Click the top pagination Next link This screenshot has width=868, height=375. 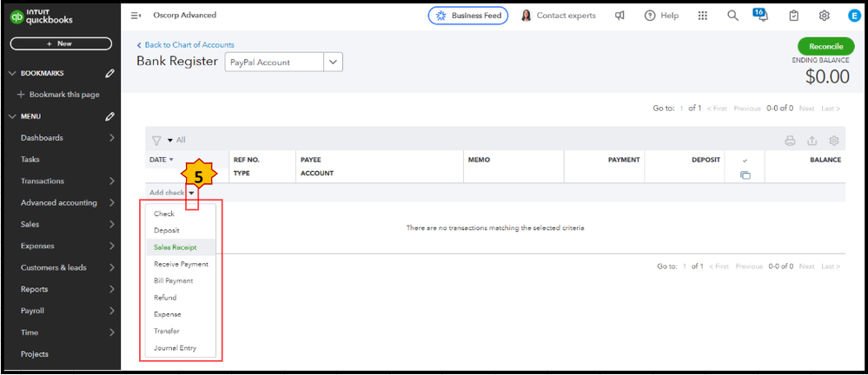click(806, 109)
